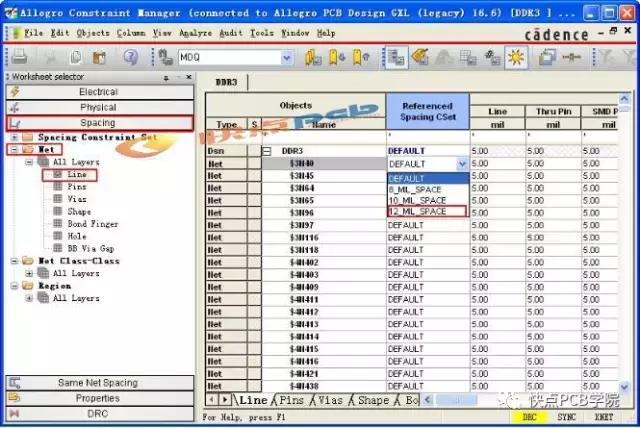Click the Physical worksheet icon
The width and height of the screenshot is (640, 428).
pos(15,107)
